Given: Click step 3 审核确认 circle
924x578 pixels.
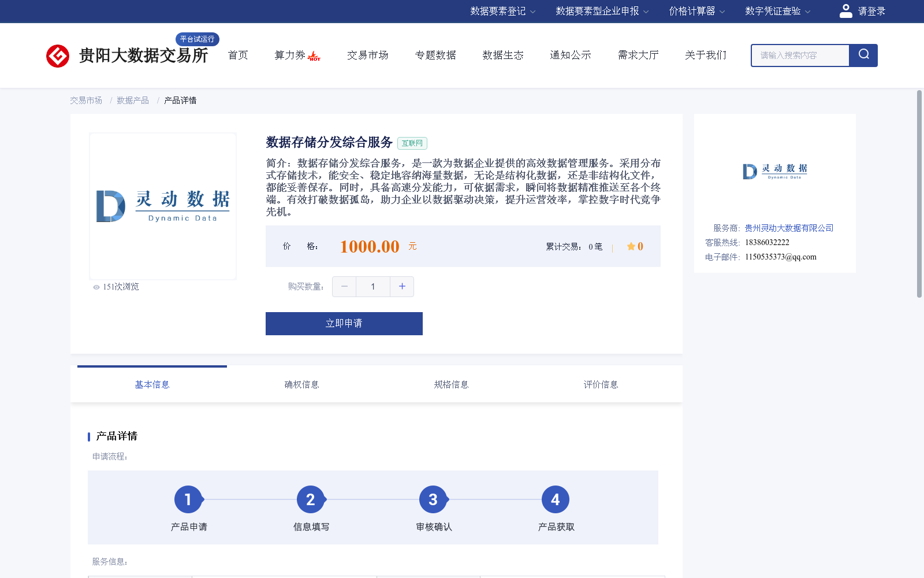Looking at the screenshot, I should [x=433, y=499].
